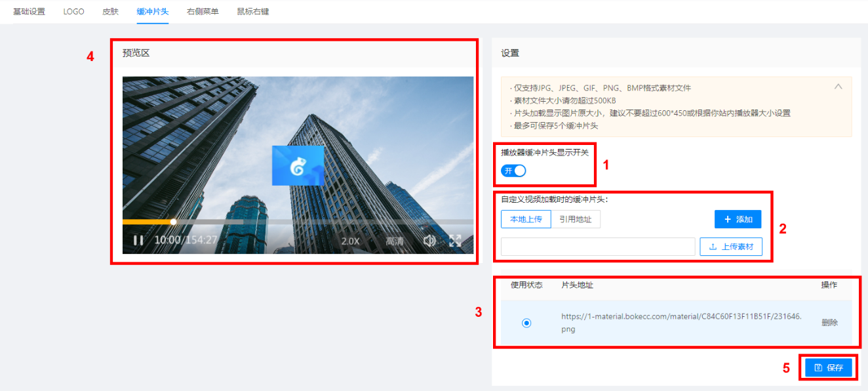Choose the 本地上传 option
The height and width of the screenshot is (391, 868).
pyautogui.click(x=526, y=219)
